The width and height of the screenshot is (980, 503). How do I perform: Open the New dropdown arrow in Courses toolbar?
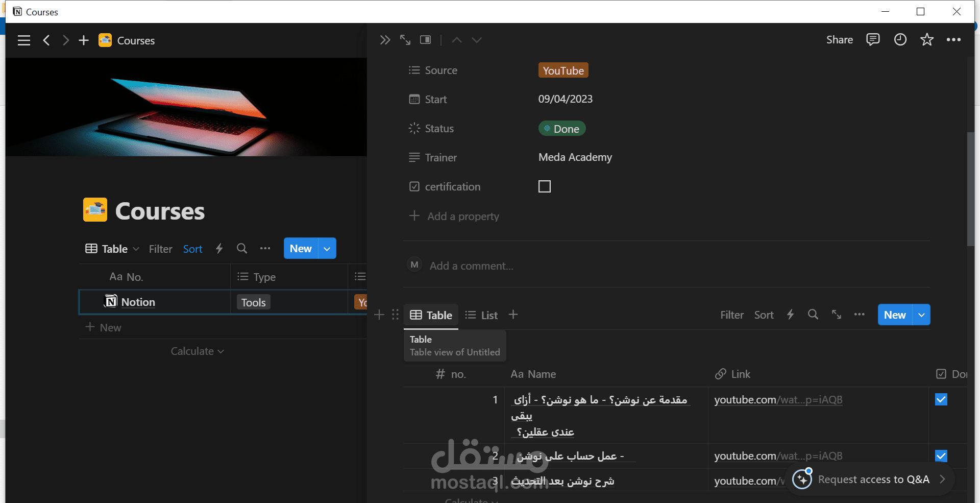(x=327, y=249)
